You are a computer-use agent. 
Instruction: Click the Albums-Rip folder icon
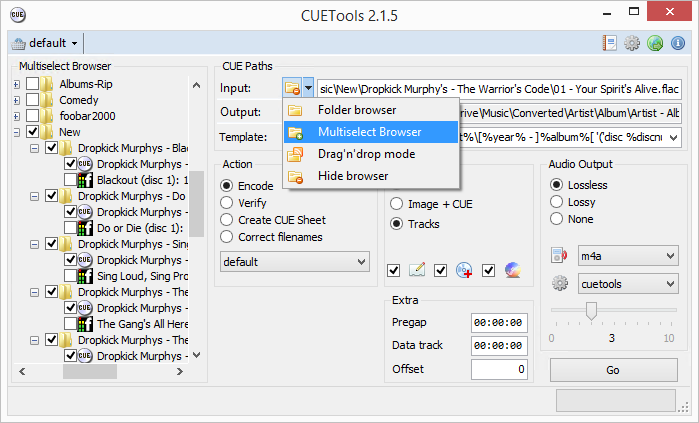pos(47,84)
